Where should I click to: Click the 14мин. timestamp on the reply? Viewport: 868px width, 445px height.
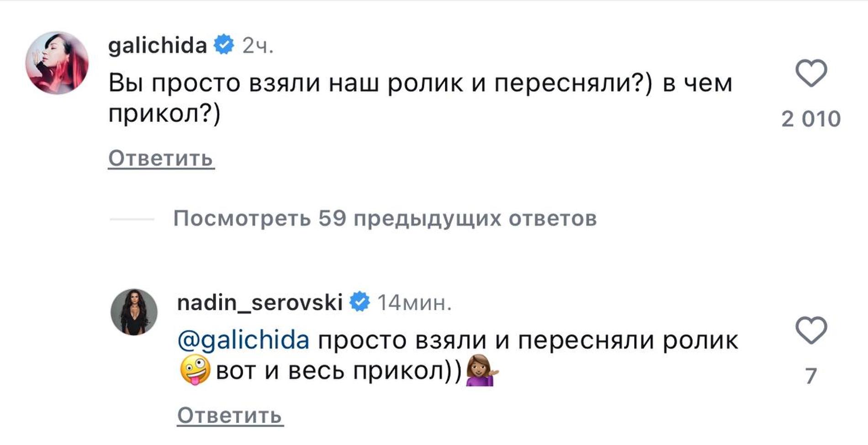[x=414, y=302]
